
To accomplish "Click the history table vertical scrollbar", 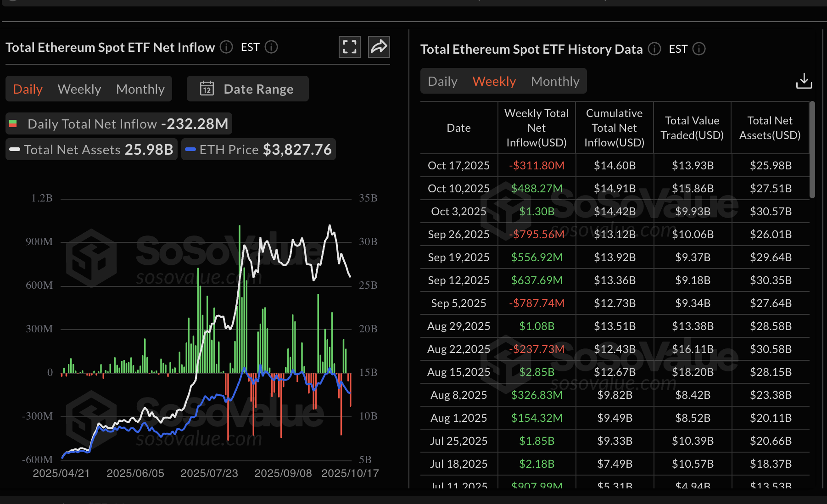I will pyautogui.click(x=812, y=151).
